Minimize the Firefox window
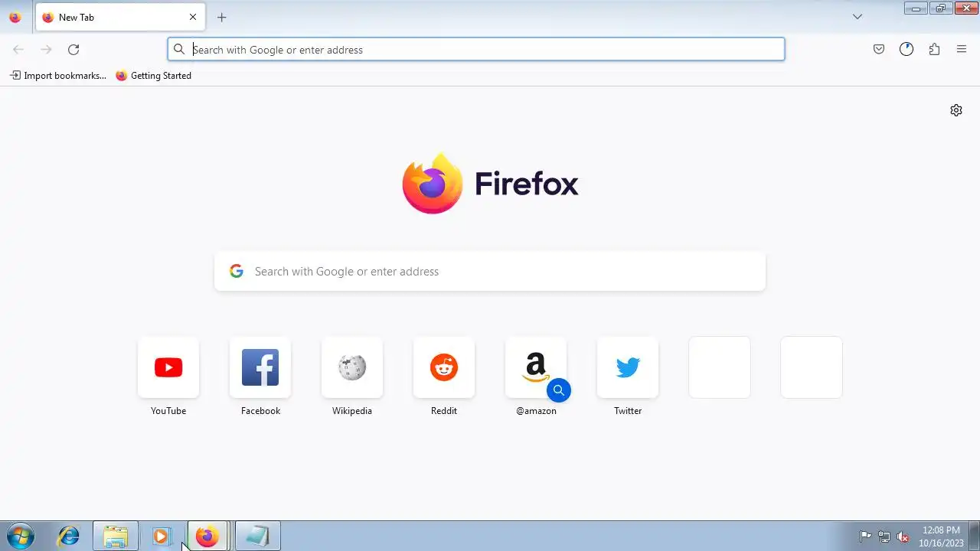Image resolution: width=980 pixels, height=551 pixels. [x=916, y=8]
